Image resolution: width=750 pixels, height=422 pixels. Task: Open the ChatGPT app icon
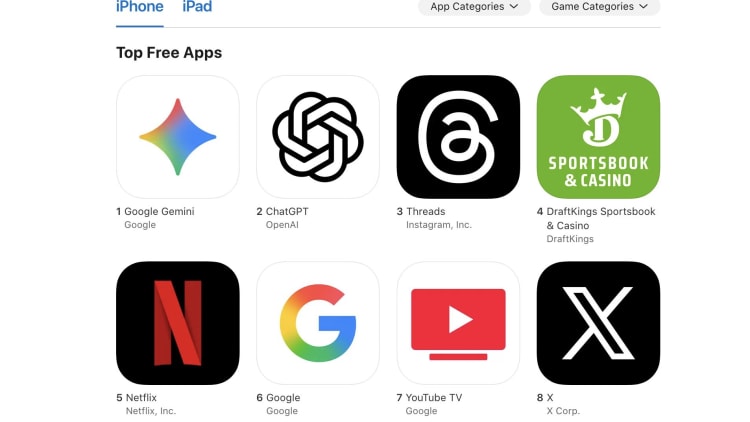coord(318,137)
